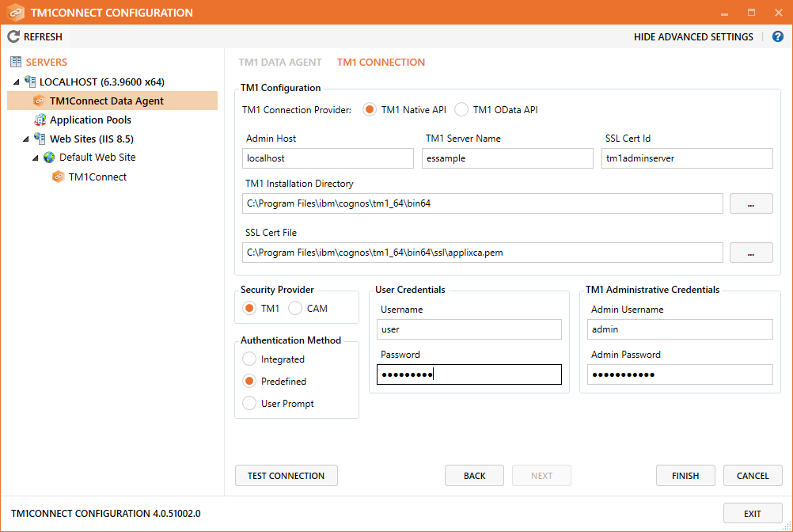Click the SSL Cert File path field
The width and height of the screenshot is (793, 532).
coord(483,253)
